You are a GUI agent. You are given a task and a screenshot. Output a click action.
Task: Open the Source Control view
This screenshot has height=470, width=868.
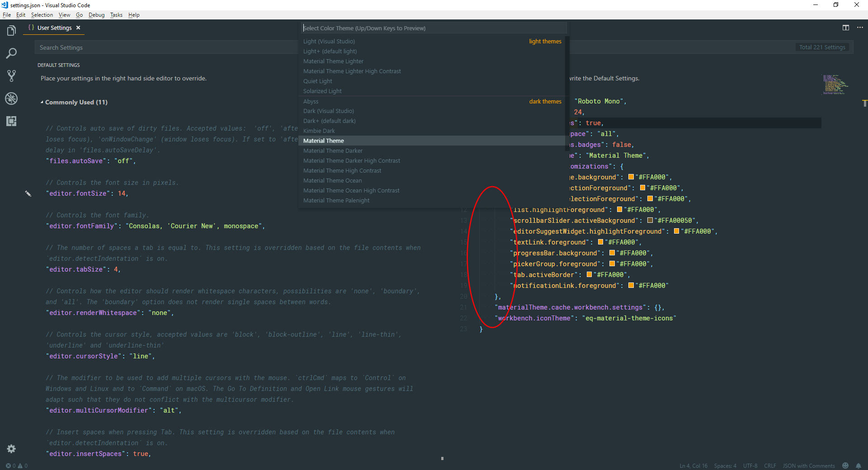coord(11,76)
